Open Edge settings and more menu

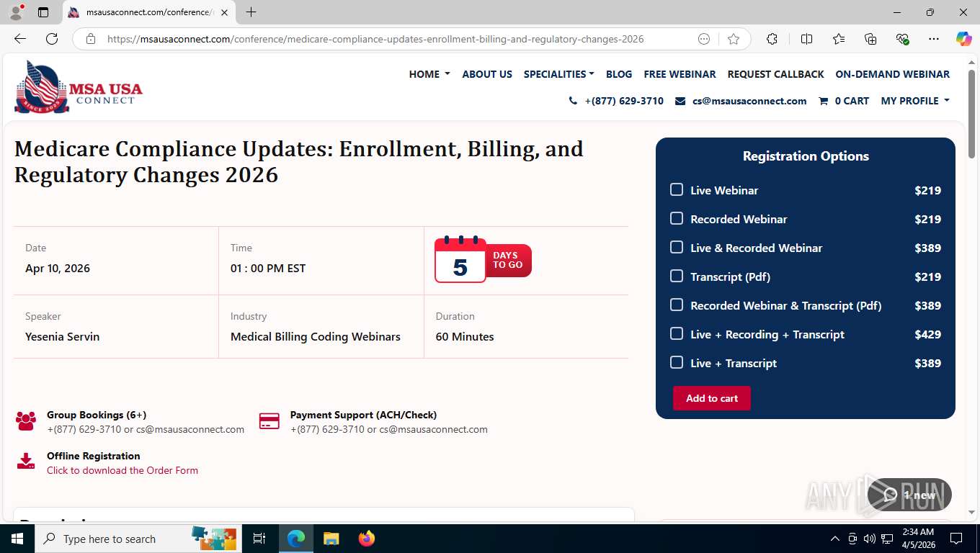[x=934, y=39]
